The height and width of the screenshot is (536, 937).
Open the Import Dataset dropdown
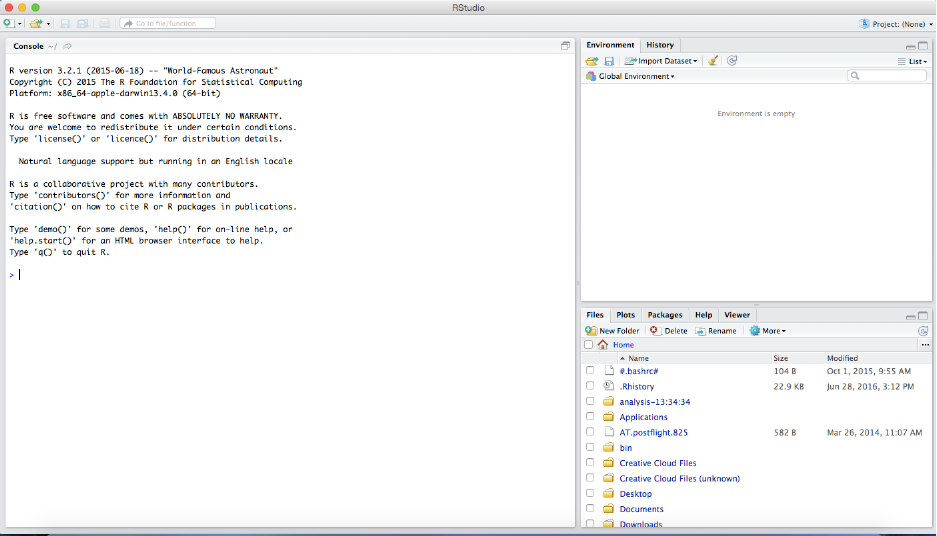665,61
